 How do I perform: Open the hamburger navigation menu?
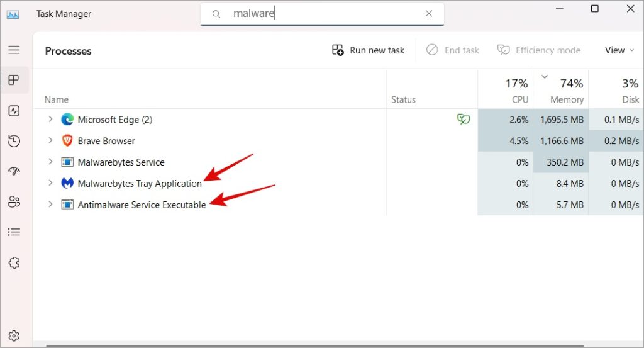14,50
